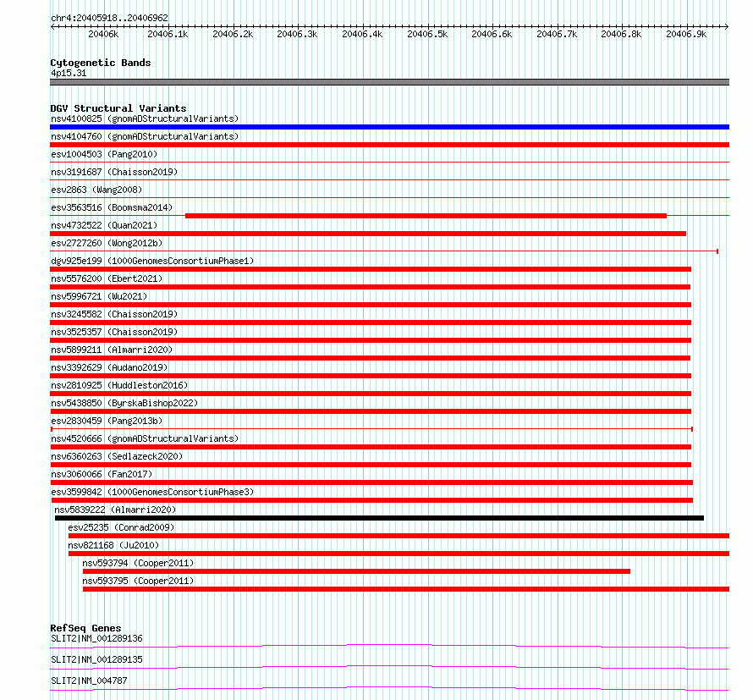Image resolution: width=753 pixels, height=700 pixels.
Task: Click the nsv4100825 gnomAD variant label
Action: tap(145, 119)
